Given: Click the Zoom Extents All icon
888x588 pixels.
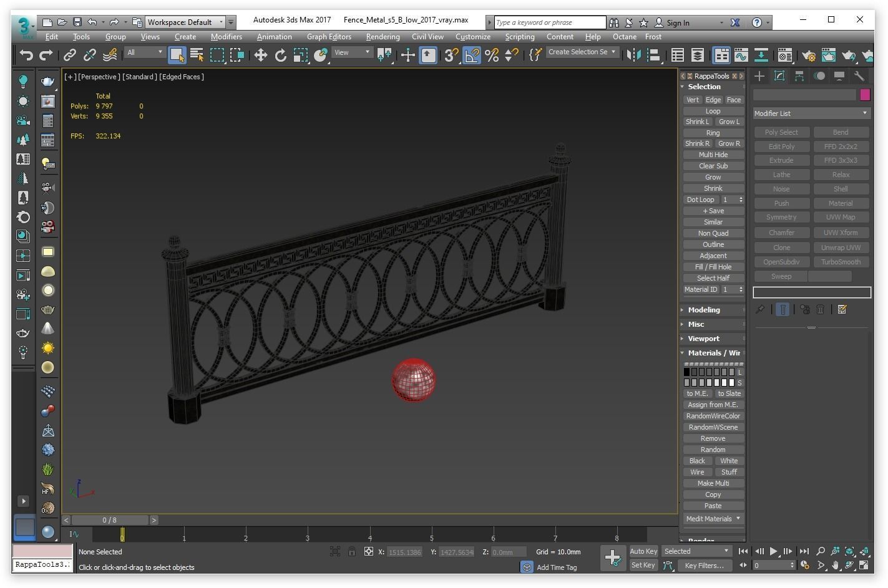Looking at the screenshot, I should (x=864, y=551).
